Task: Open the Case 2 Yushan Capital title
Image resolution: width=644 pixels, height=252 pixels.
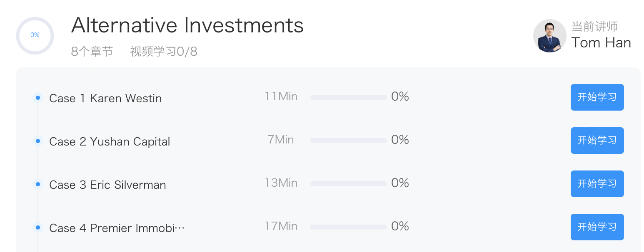Action: pyautogui.click(x=110, y=142)
